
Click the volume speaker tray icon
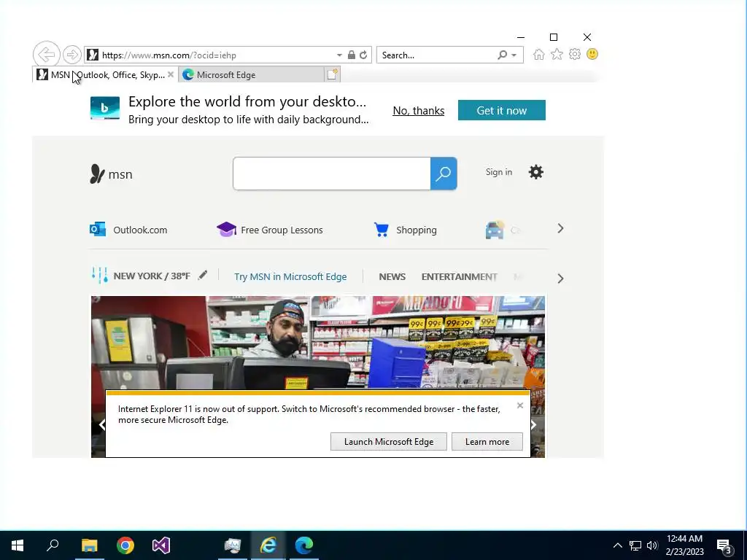(652, 545)
